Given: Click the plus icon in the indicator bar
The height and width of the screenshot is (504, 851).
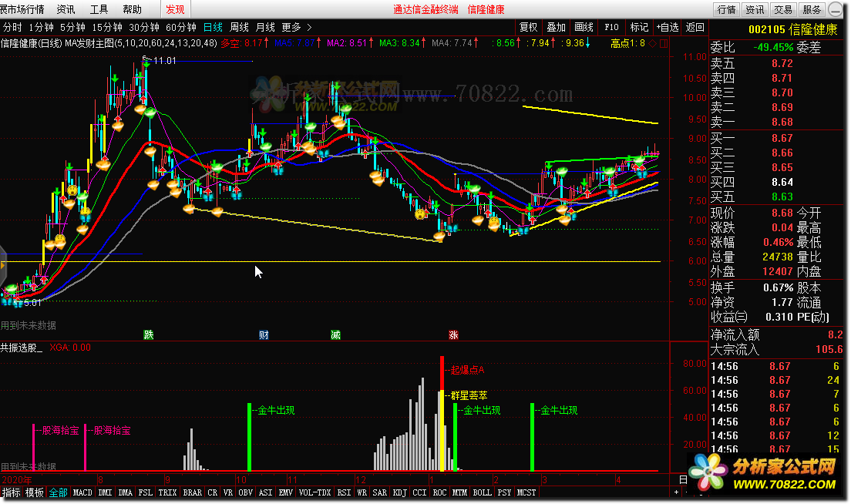Looking at the screenshot, I should pos(676,492).
